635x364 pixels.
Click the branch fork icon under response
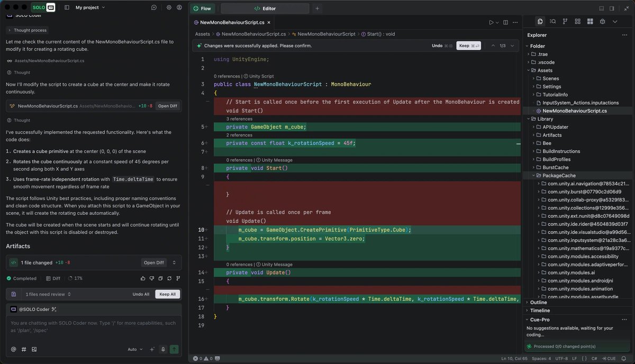pos(178,278)
